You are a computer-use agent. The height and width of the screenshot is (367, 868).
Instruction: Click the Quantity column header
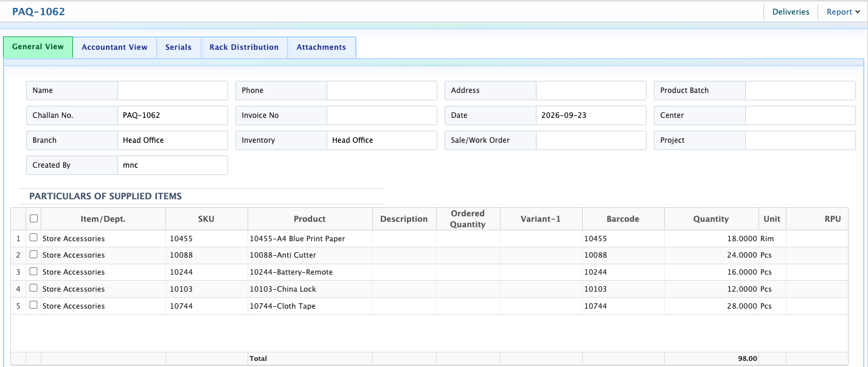(711, 219)
